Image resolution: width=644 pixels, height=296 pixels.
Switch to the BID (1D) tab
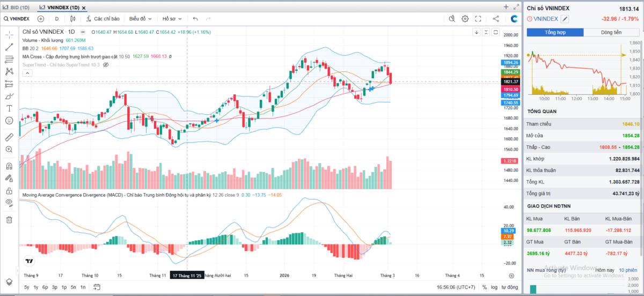16,8
